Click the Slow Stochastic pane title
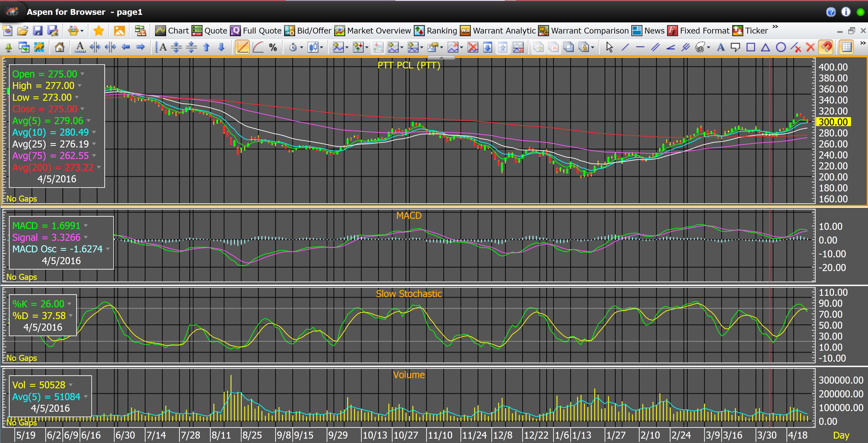Viewport: 868px width, 443px height. 409,294
